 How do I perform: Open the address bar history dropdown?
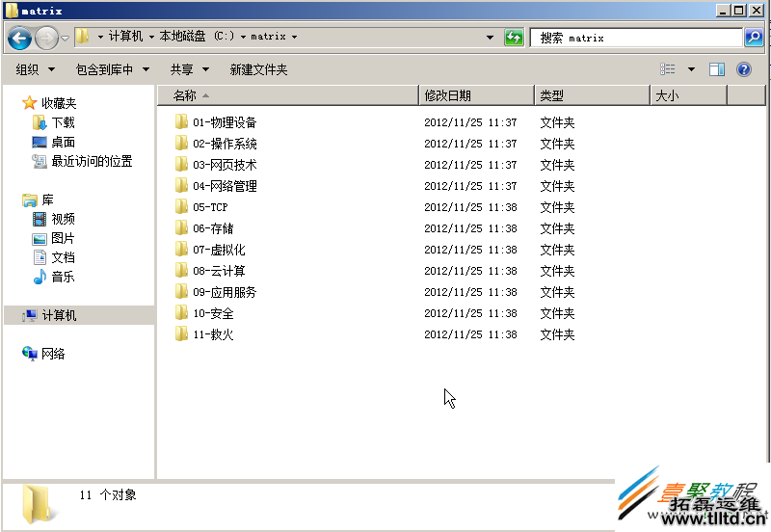490,38
